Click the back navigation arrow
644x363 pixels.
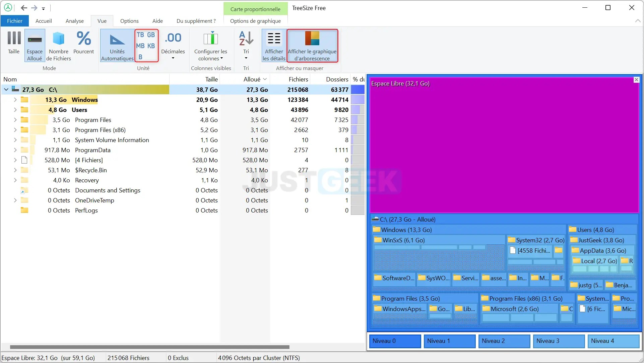point(23,8)
